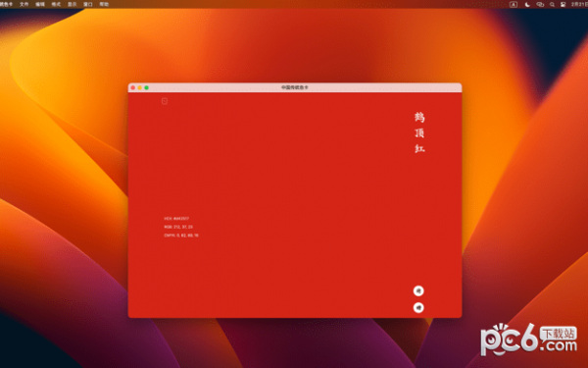This screenshot has height=368, width=588.
Task: Toggle the Focus moon icon in the menu bar
Action: coord(527,4)
